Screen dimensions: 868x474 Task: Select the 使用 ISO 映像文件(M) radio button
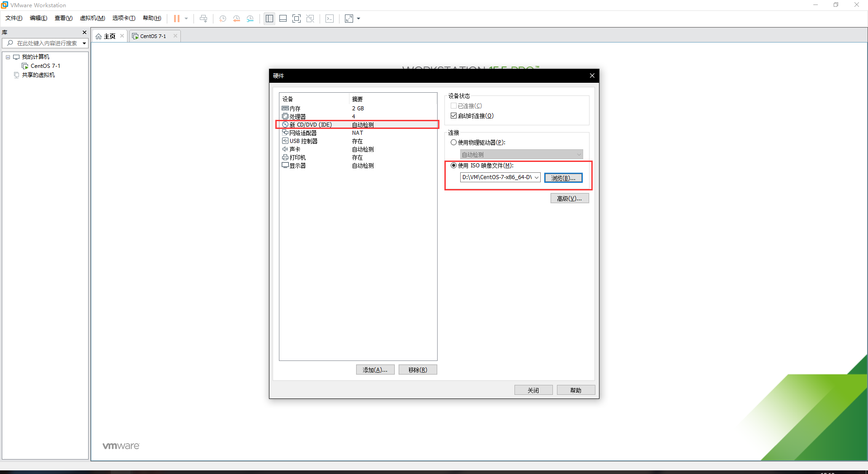(x=453, y=166)
